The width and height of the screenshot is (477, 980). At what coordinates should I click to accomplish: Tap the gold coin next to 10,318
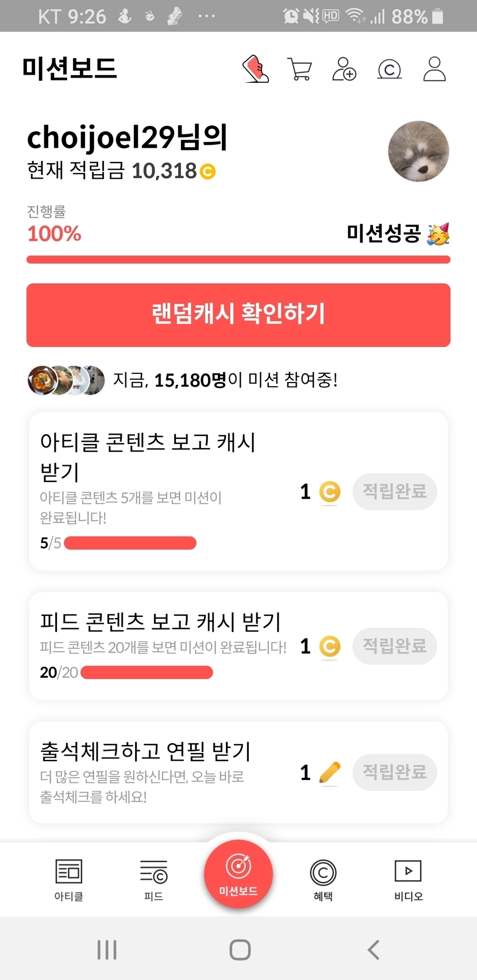click(207, 171)
